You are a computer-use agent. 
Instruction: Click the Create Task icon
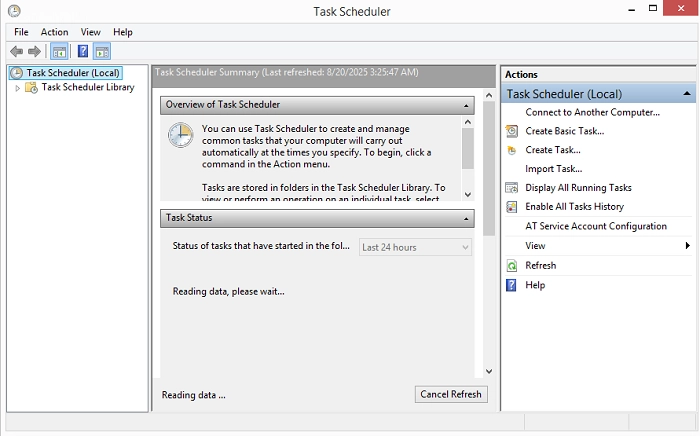pos(512,150)
